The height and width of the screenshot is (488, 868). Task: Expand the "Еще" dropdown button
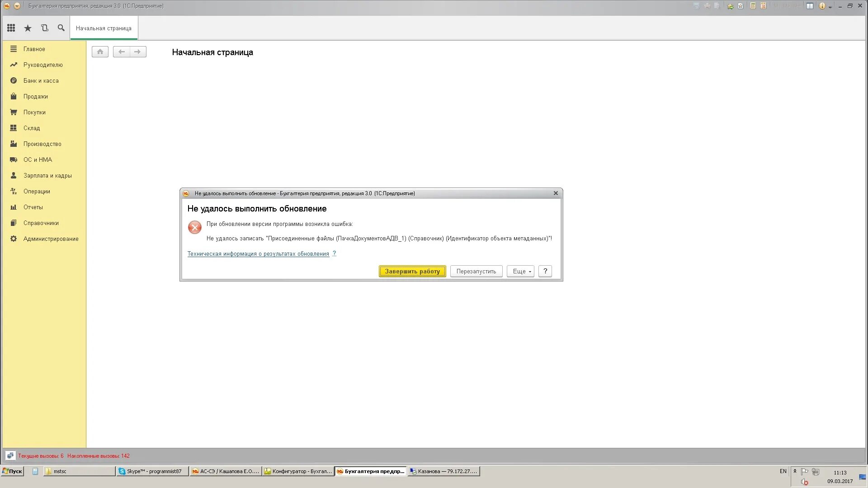521,272
